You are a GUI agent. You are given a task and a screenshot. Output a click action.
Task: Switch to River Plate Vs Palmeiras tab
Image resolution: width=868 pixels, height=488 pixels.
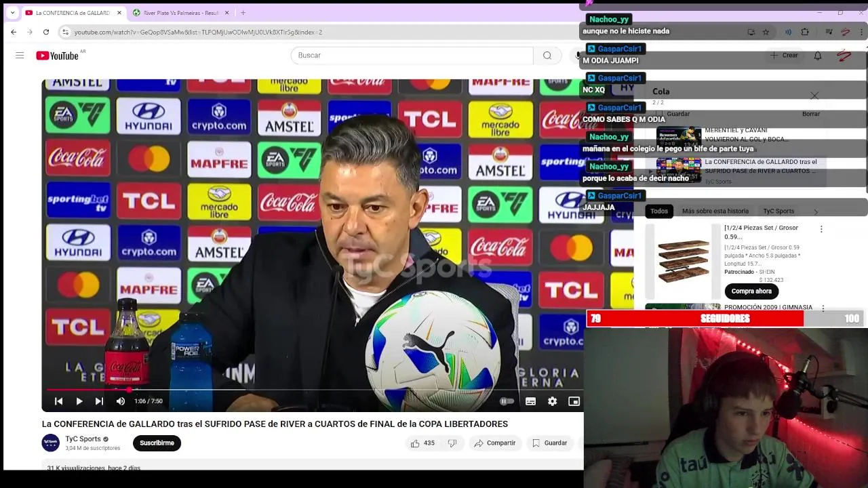(x=180, y=13)
